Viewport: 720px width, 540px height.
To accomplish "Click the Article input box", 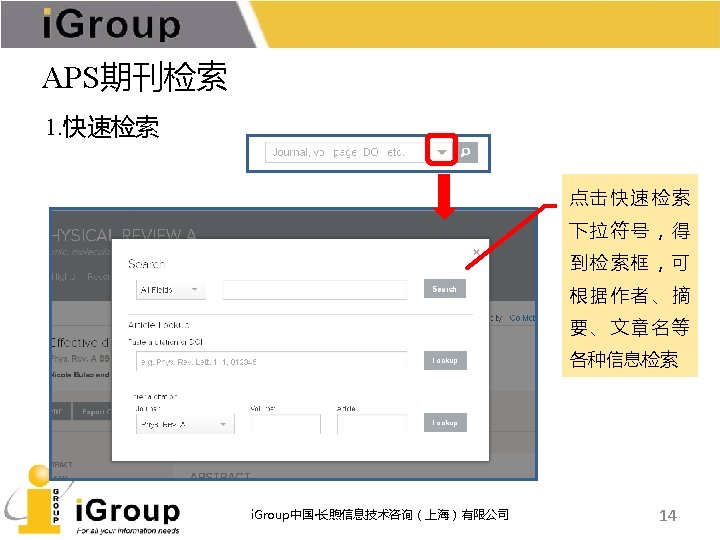I will 371,424.
